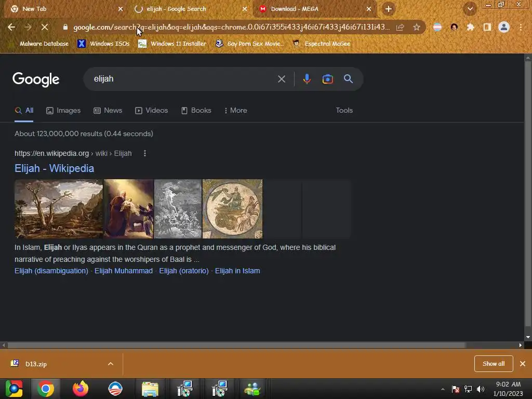Click the avatar face extension icon
Screen dimensions: 532x399
[454, 27]
